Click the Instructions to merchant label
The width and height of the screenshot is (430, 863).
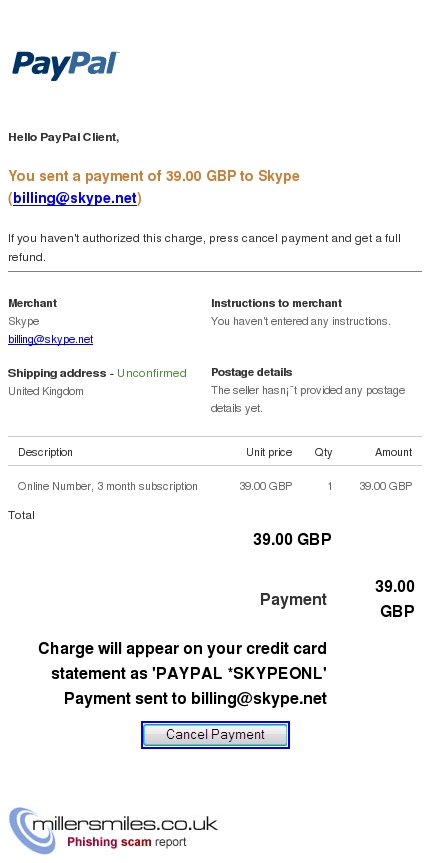(276, 303)
